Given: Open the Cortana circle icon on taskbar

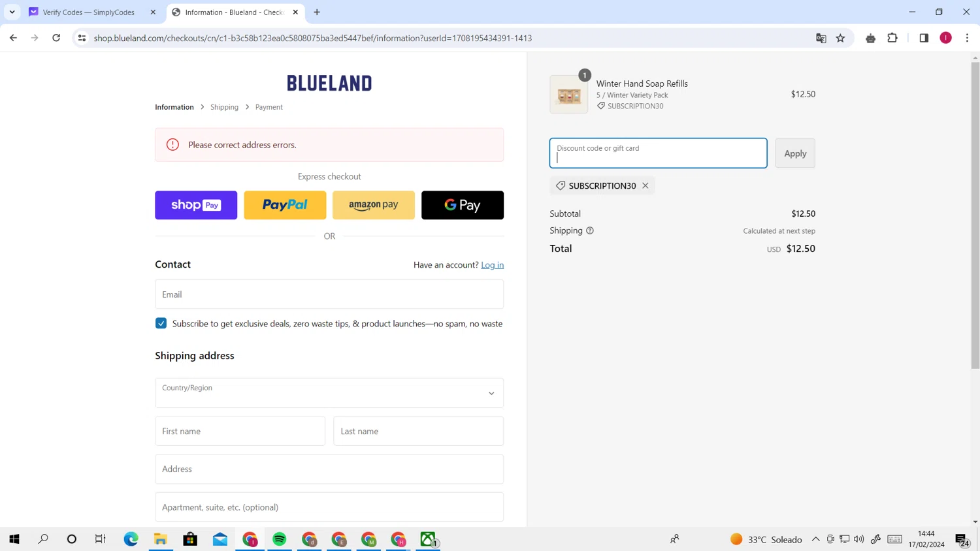Looking at the screenshot, I should (72, 539).
